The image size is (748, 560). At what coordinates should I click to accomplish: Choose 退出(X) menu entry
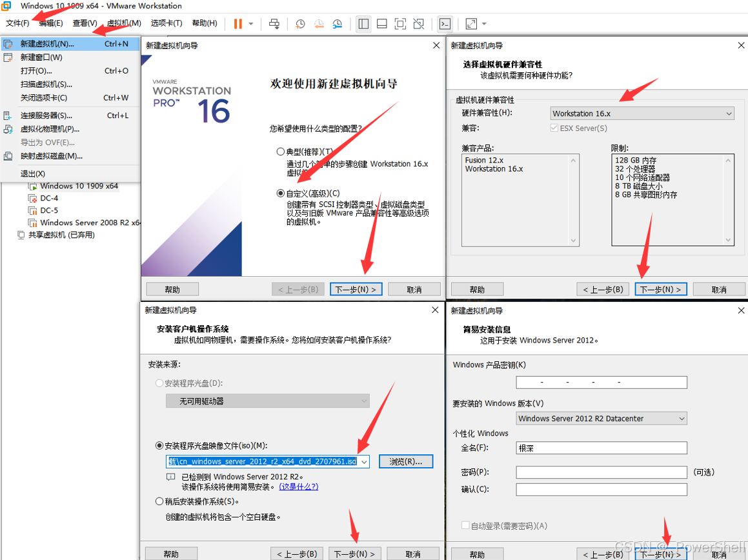click(70, 174)
